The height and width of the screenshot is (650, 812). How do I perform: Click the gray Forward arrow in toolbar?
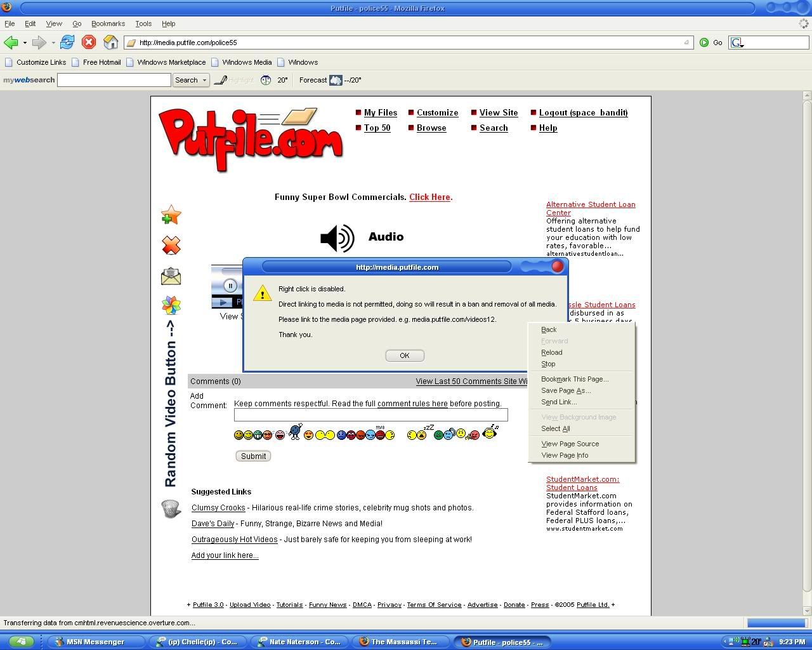[39, 43]
